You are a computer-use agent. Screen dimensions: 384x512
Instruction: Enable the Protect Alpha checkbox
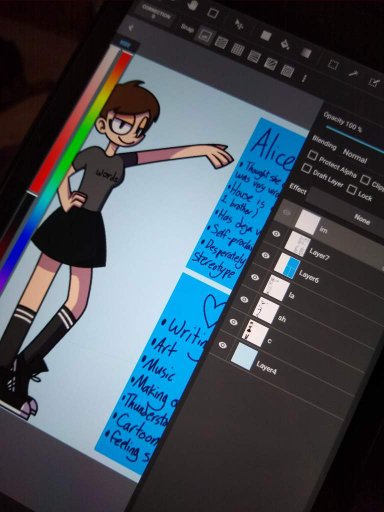coord(312,155)
